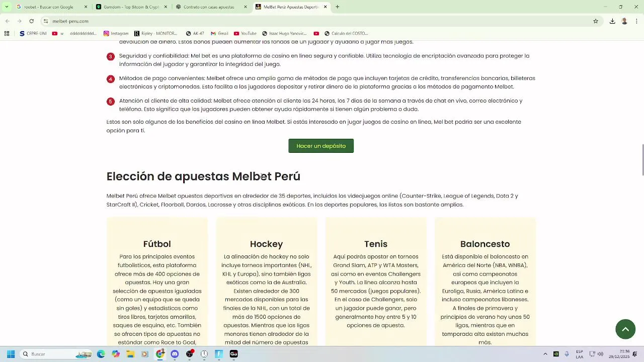
Task: Click the scroll-to-top arrow button
Action: (x=625, y=329)
